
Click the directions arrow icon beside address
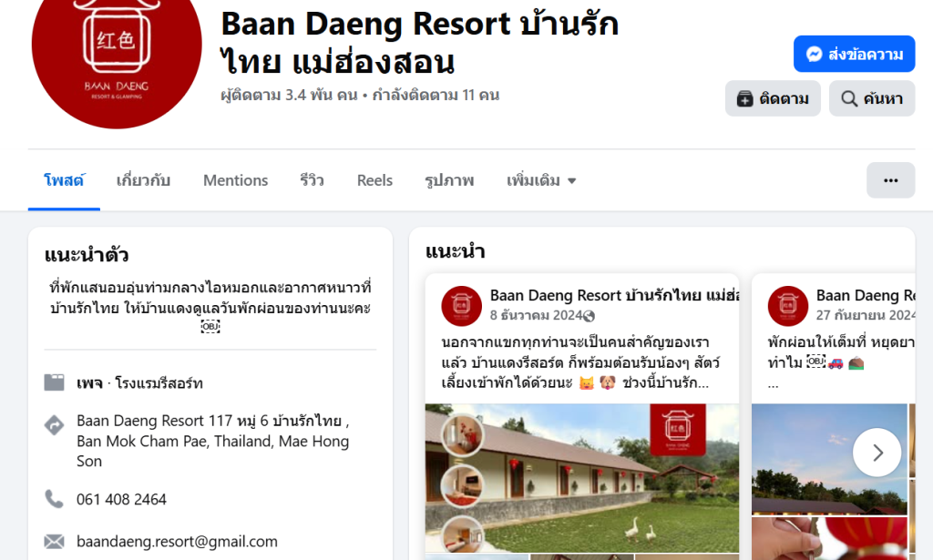point(54,424)
